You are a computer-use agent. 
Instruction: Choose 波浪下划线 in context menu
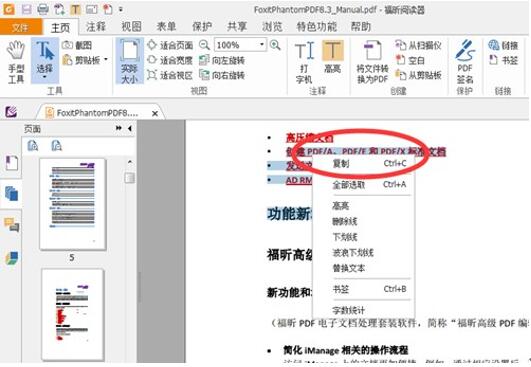coord(363,253)
